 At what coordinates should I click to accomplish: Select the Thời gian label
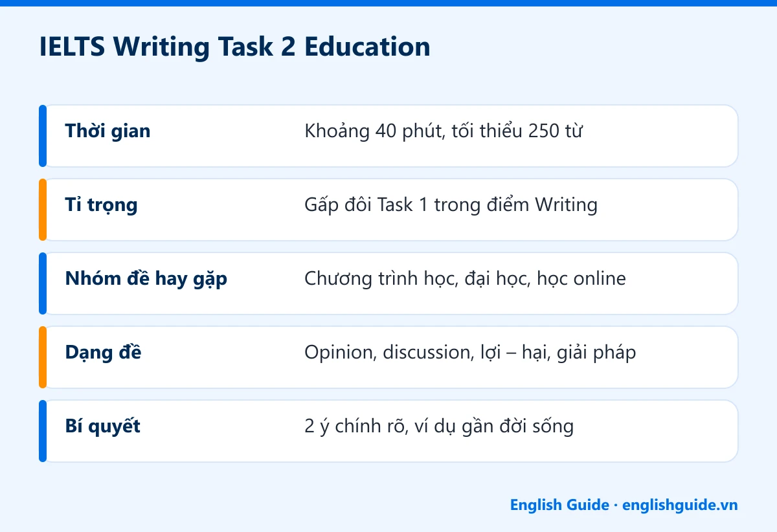(107, 131)
